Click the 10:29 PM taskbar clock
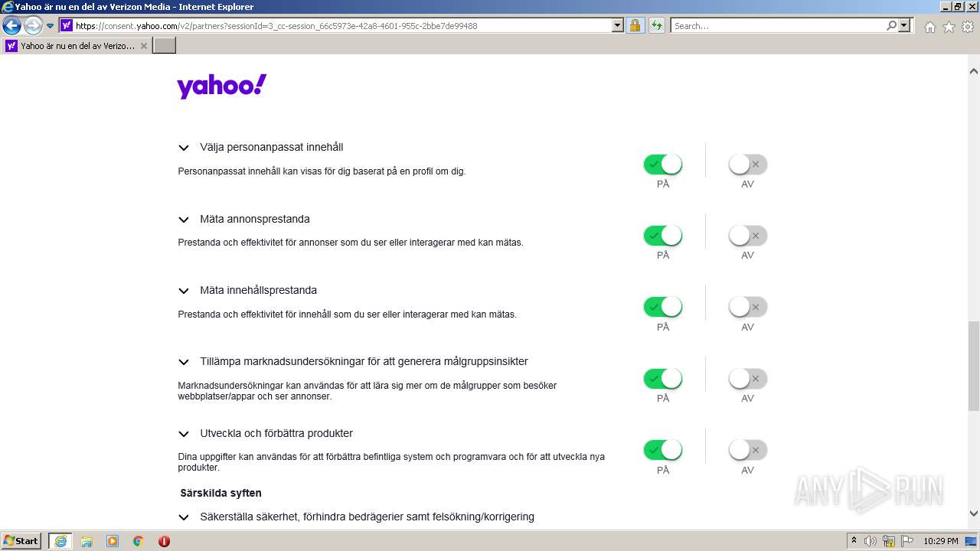Screen dimensions: 980x551 (940, 541)
